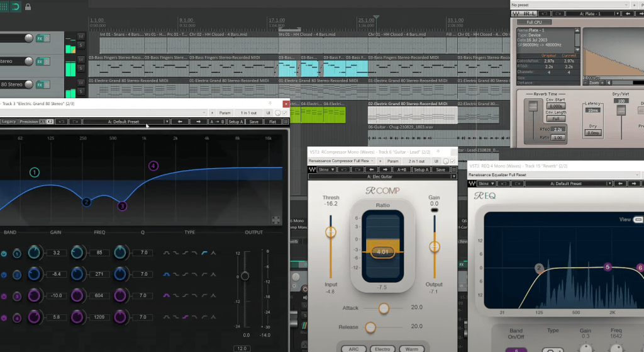
Task: Expand the EQ graph to full view
Action: coord(276,220)
